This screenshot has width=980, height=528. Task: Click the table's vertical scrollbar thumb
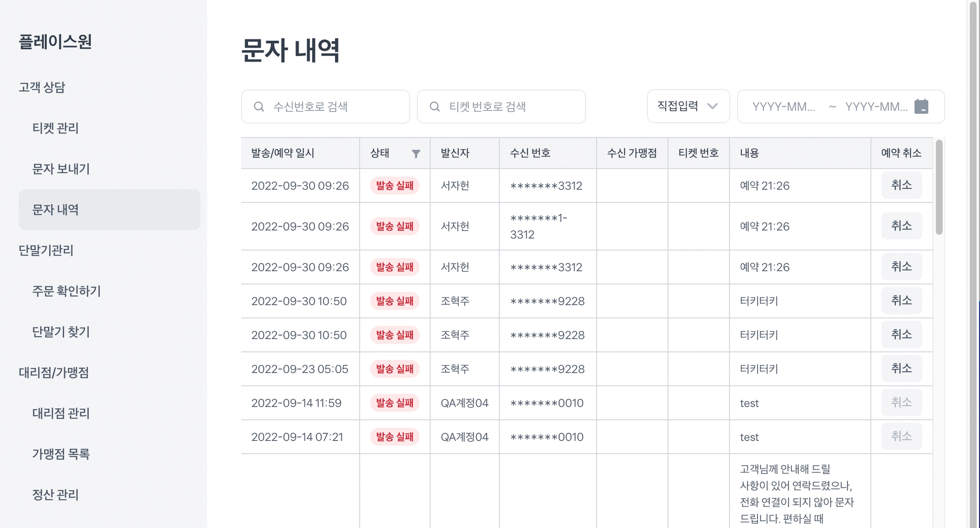pos(939,187)
